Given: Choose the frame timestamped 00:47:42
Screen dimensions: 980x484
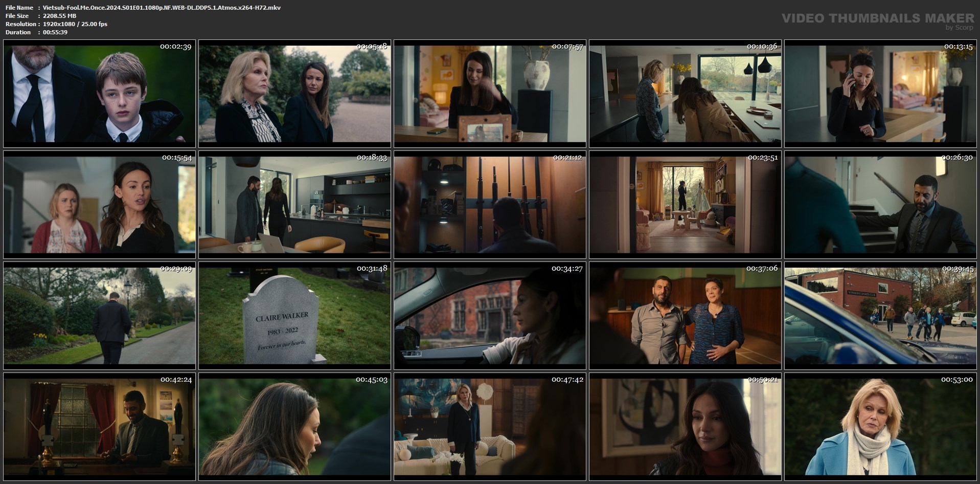Looking at the screenshot, I should tap(490, 427).
